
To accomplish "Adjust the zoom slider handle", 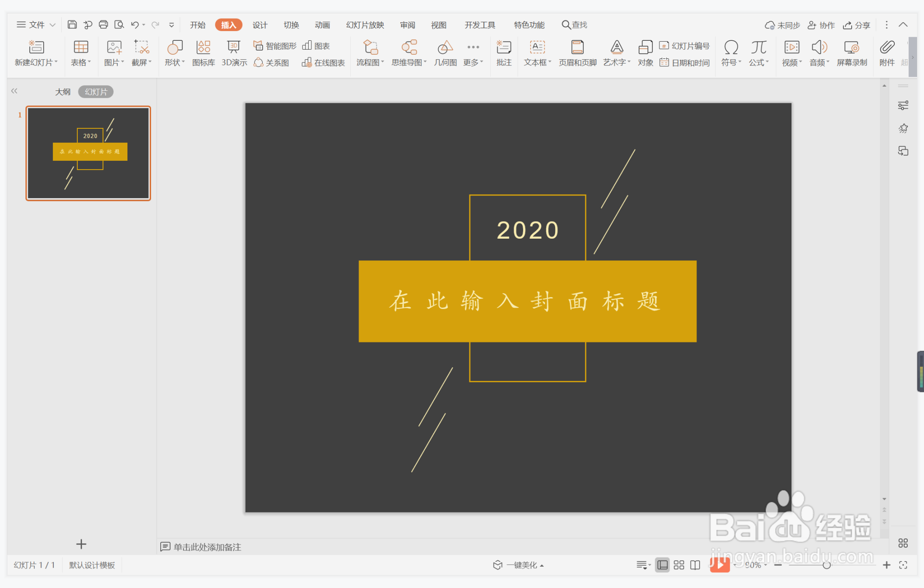I will click(x=826, y=565).
